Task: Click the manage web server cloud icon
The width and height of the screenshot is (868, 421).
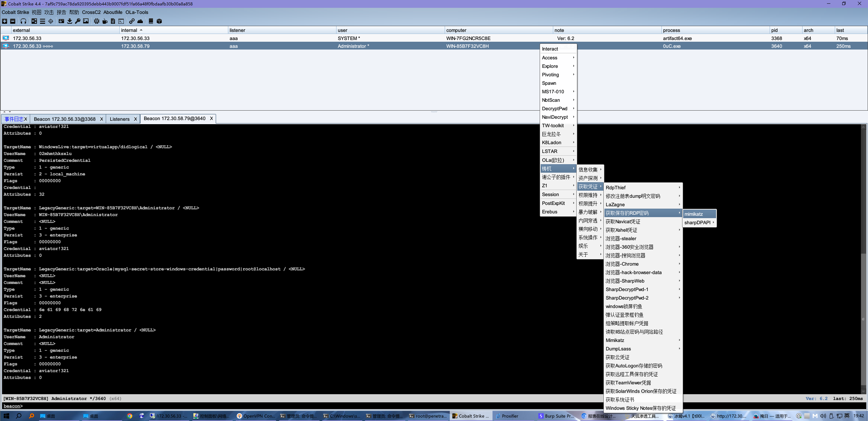Action: 140,21
